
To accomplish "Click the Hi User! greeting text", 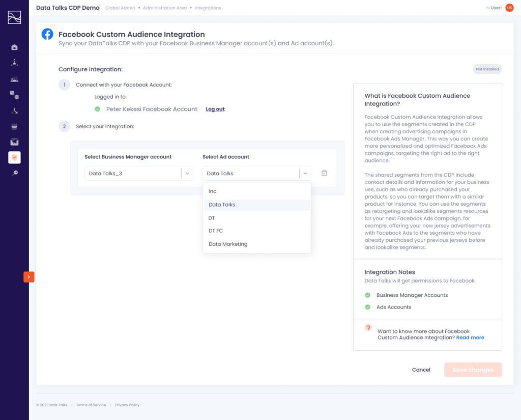I will (494, 8).
